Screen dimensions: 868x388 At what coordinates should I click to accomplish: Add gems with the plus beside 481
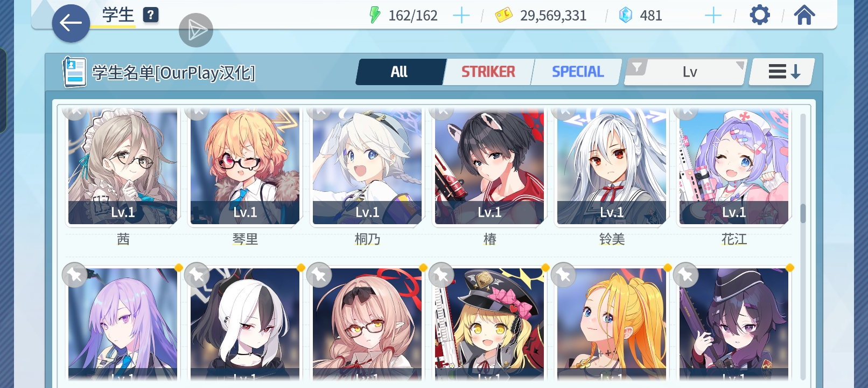713,16
